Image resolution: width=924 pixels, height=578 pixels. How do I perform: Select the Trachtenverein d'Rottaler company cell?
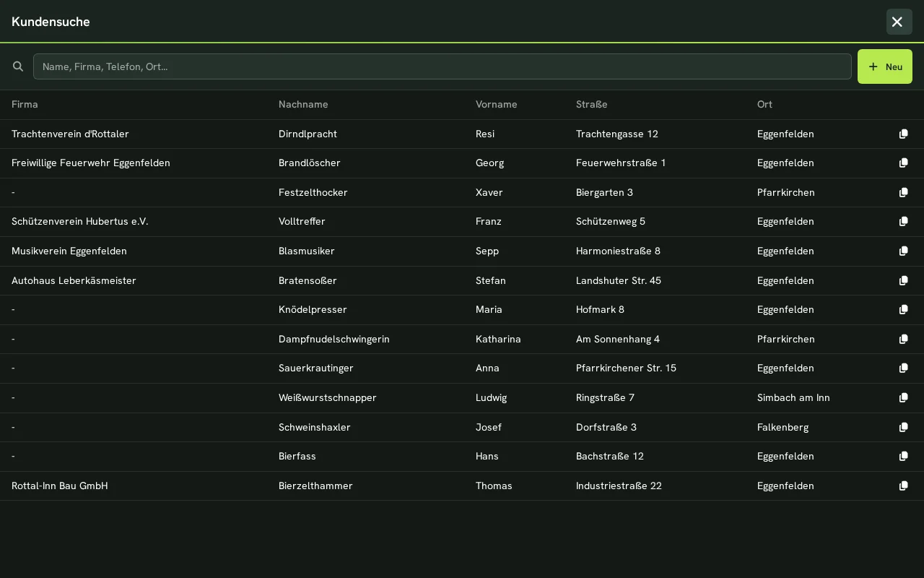click(x=70, y=134)
